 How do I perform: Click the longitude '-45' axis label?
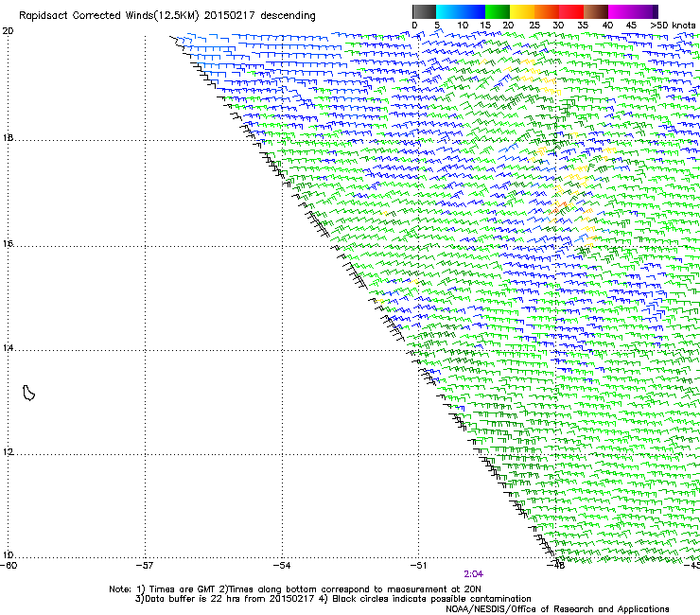(692, 566)
